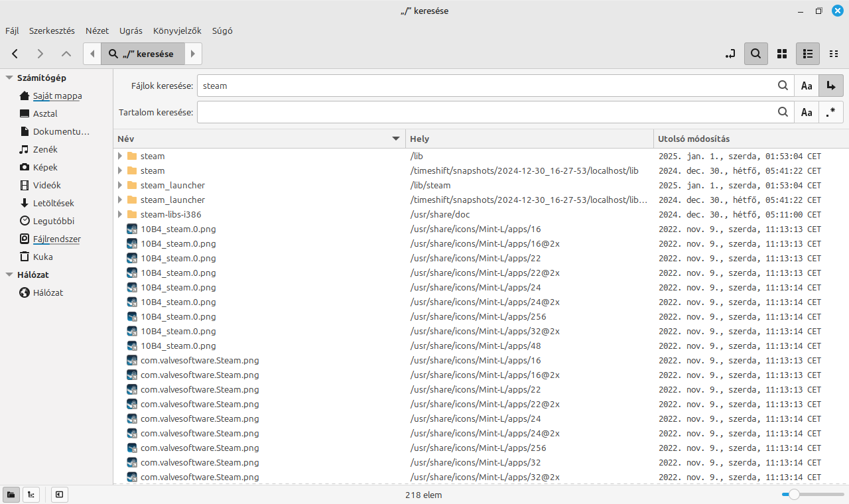Go back with the left arrow button

tap(15, 54)
